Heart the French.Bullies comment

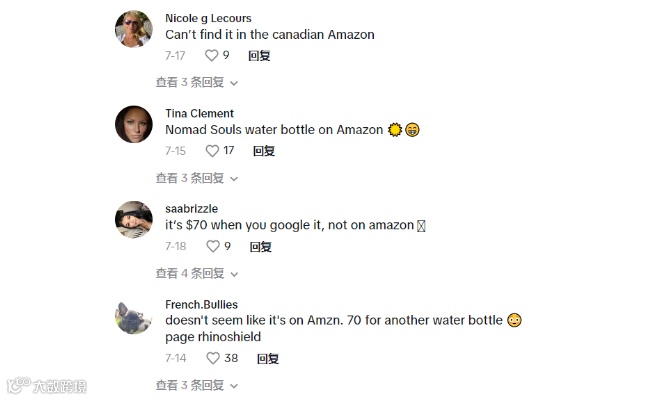212,358
